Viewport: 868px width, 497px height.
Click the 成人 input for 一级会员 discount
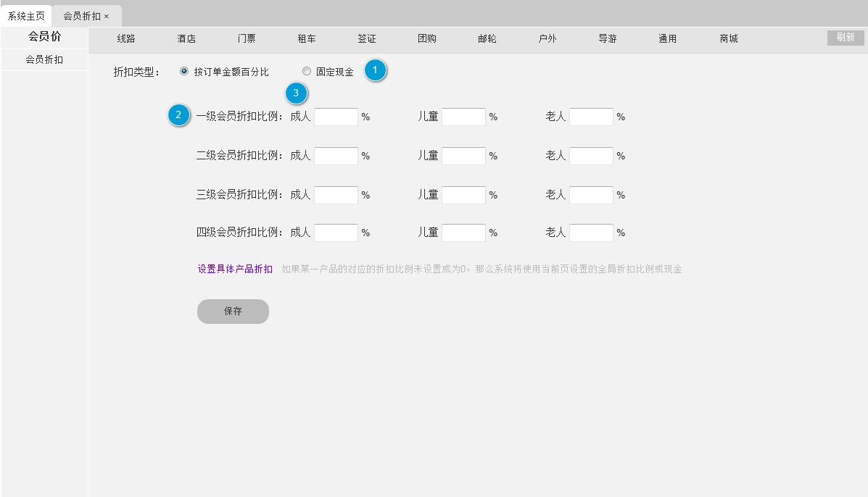click(x=336, y=116)
